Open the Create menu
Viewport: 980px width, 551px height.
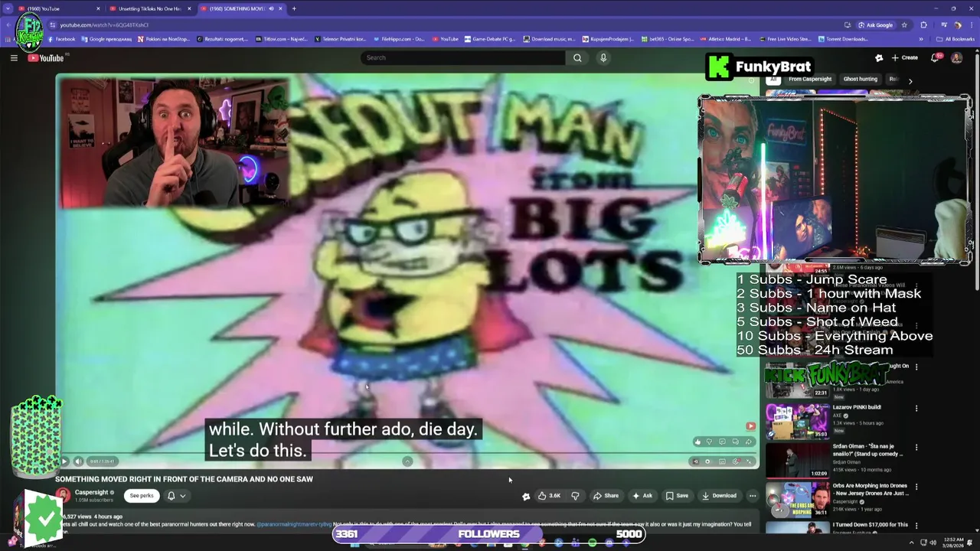coord(904,57)
